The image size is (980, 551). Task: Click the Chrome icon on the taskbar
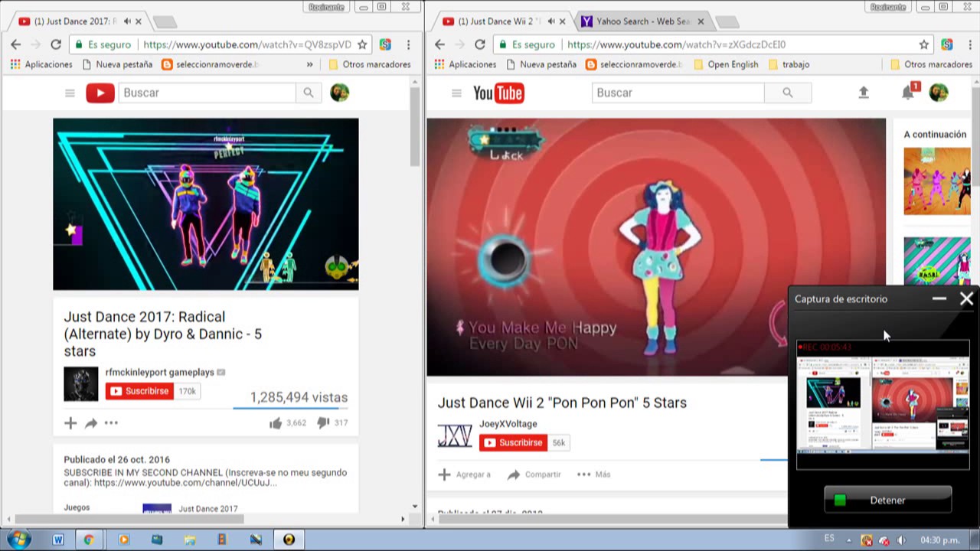coord(90,540)
